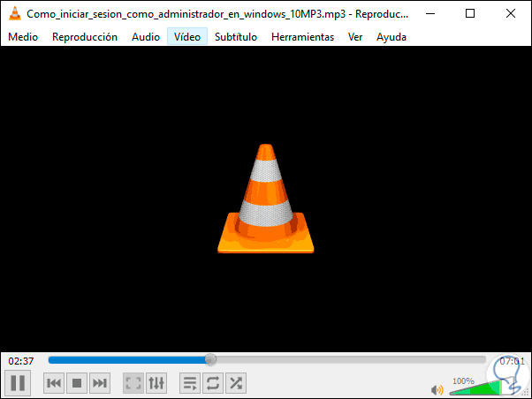Click the elapsed time 02:37 label
The width and height of the screenshot is (532, 399).
click(21, 361)
